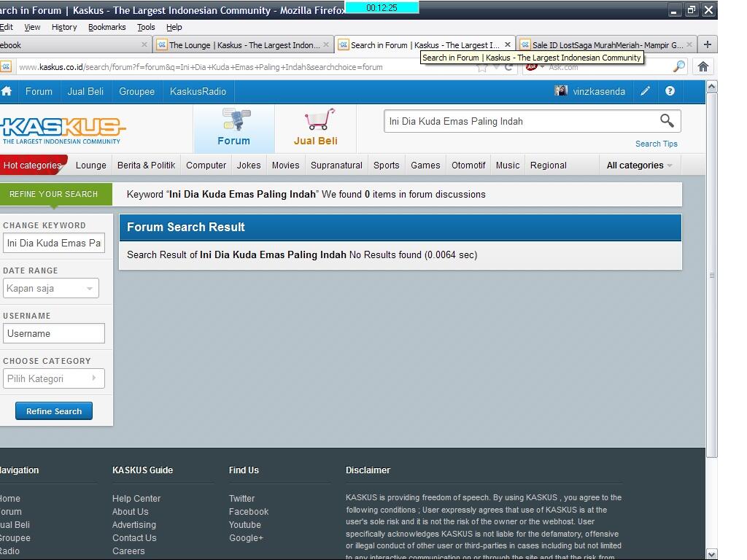Click the vertical scrollbar thumb

pos(712,275)
